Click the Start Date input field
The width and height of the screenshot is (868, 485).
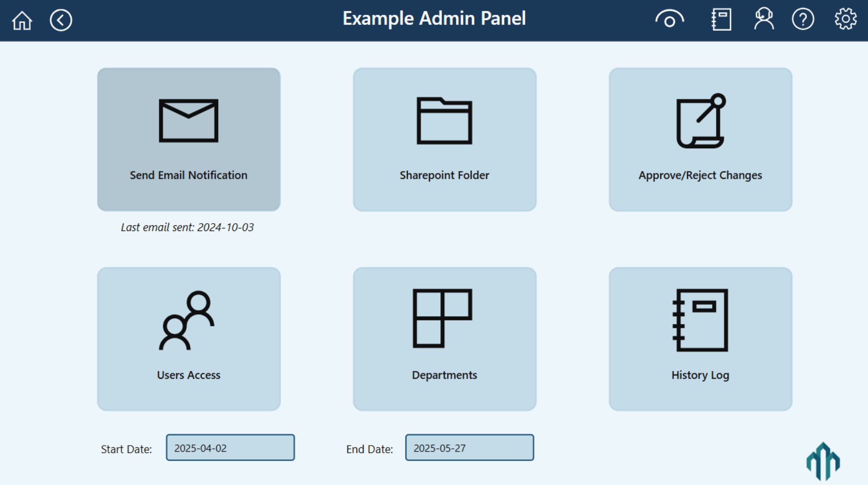pyautogui.click(x=230, y=448)
